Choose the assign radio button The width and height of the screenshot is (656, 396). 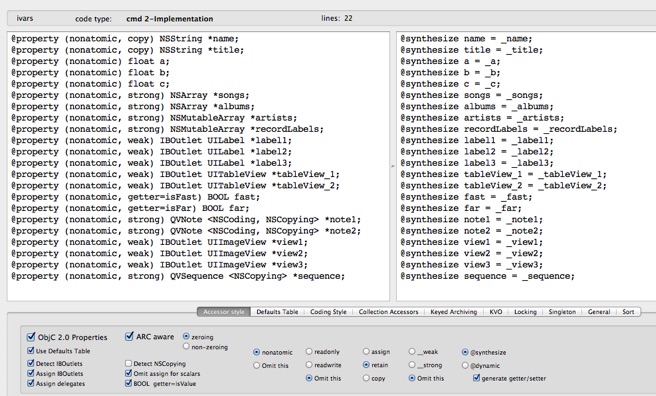[x=366, y=351]
